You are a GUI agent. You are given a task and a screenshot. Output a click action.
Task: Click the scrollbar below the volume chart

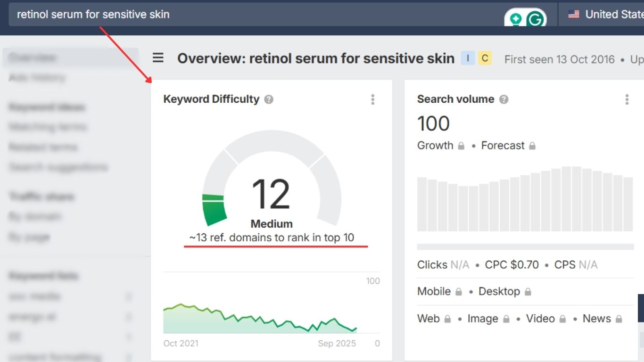[525, 246]
